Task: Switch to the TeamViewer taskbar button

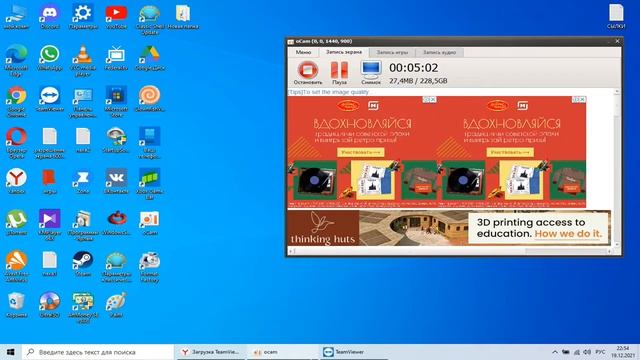Action: [x=353, y=352]
